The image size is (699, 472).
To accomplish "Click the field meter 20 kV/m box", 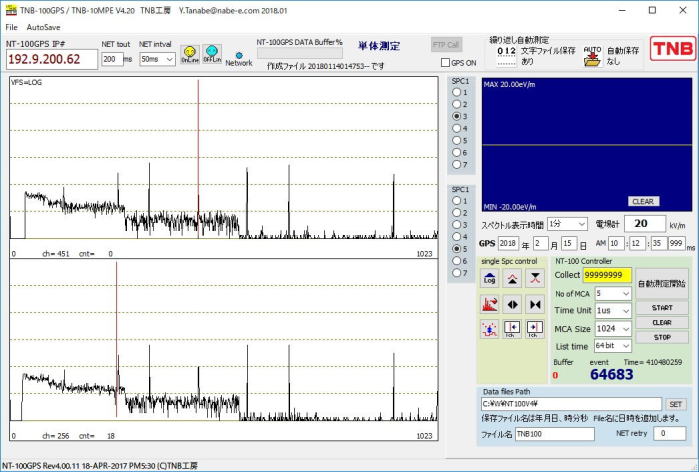I will point(645,224).
